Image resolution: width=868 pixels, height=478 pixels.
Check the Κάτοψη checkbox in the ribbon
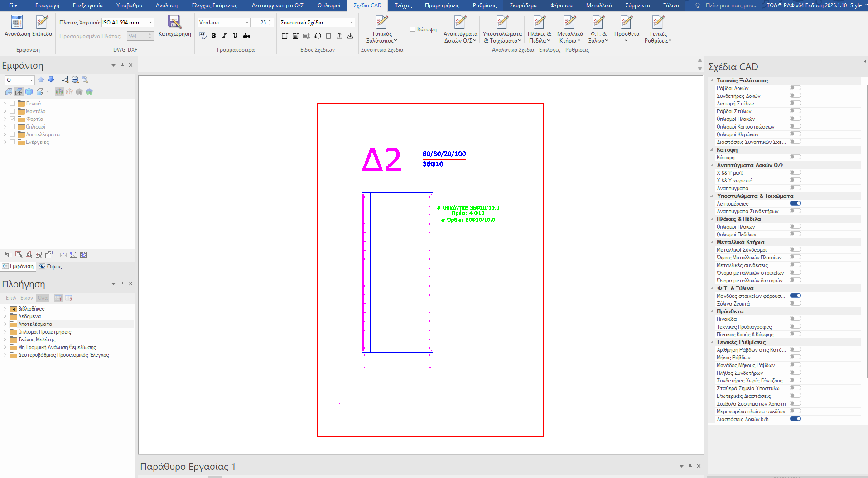click(413, 29)
